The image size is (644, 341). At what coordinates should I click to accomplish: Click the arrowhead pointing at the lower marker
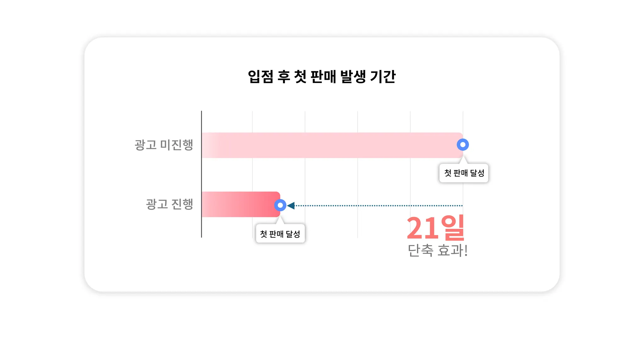(x=291, y=206)
